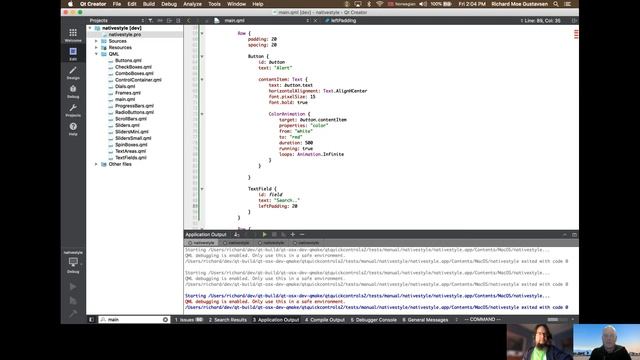Show the 1 Issues pane
This screenshot has height=360, width=640.
tap(189, 320)
